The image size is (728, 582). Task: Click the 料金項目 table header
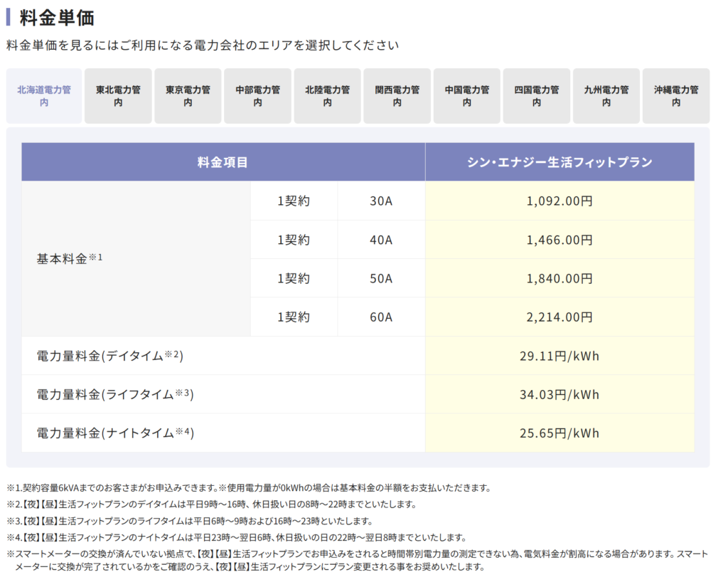click(223, 162)
